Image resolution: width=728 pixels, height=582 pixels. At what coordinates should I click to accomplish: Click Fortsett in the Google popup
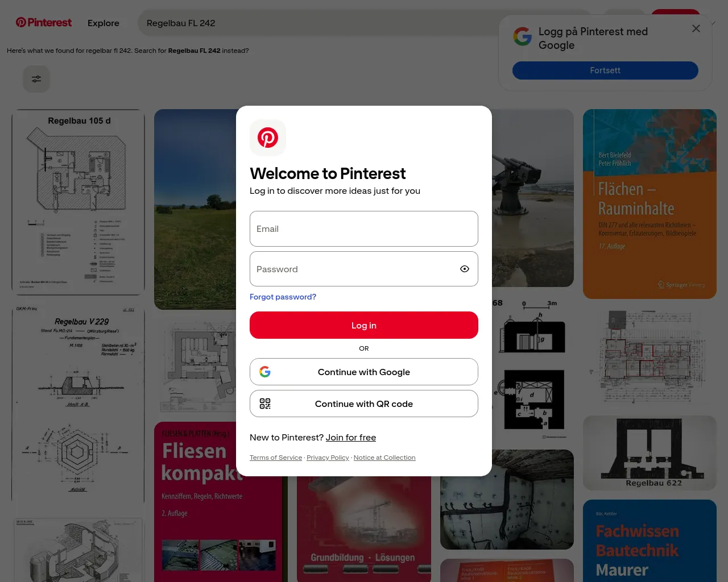pyautogui.click(x=605, y=70)
